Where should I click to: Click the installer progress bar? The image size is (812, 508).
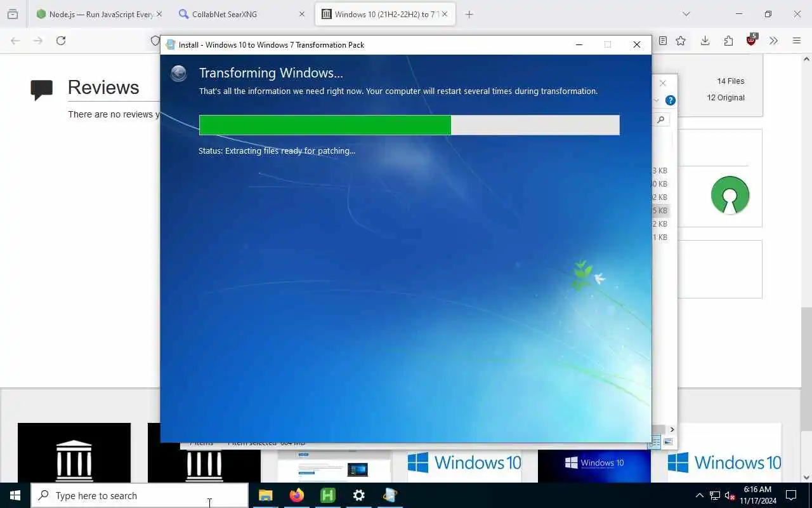(409, 125)
